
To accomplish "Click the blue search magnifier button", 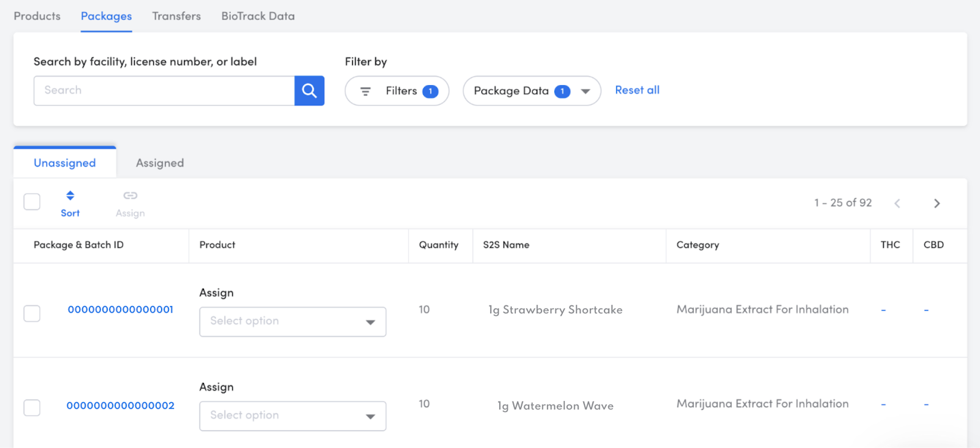I will point(309,91).
